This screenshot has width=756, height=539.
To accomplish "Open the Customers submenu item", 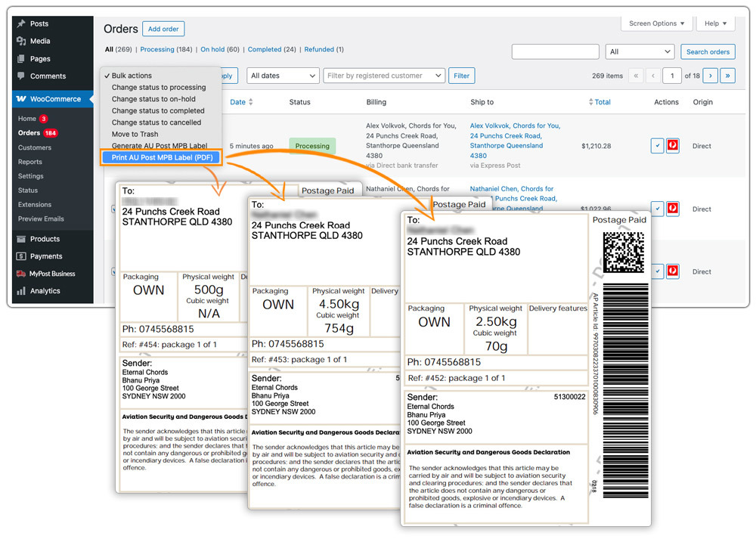I will (x=34, y=147).
